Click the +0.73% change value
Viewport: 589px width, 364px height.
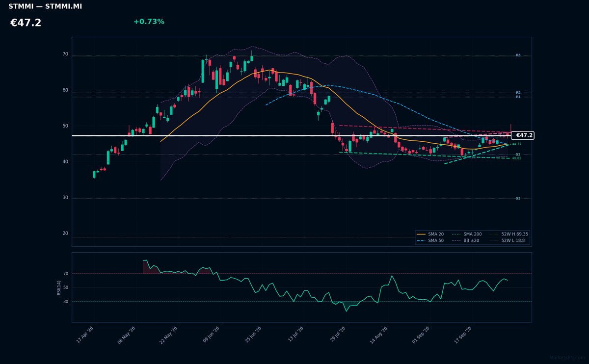[149, 22]
